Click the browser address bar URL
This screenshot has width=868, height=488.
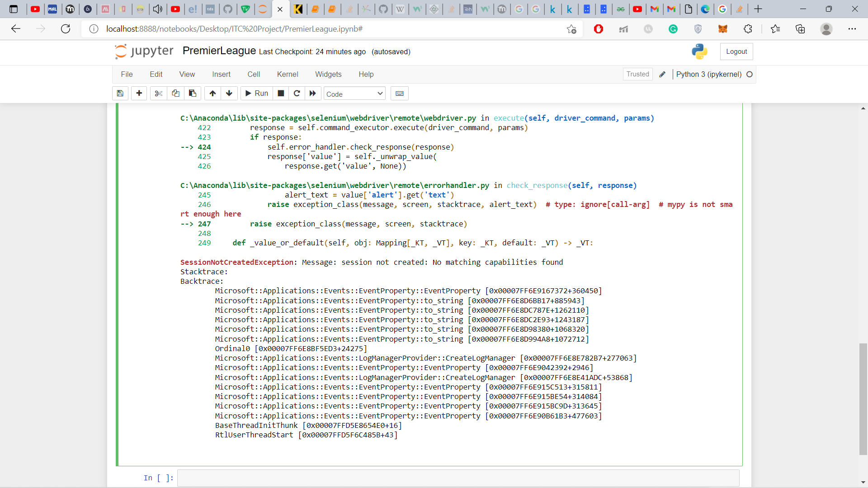pos(235,29)
